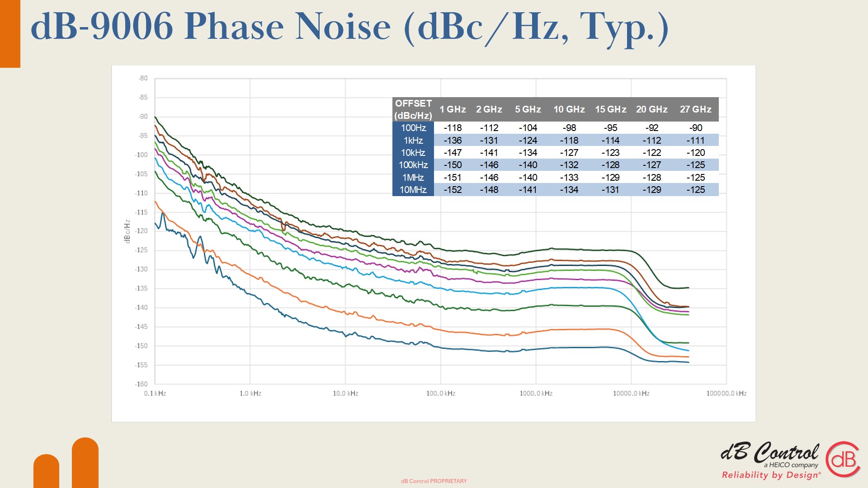Click the '-80' y-axis label
The height and width of the screenshot is (488, 868).
tap(143, 78)
